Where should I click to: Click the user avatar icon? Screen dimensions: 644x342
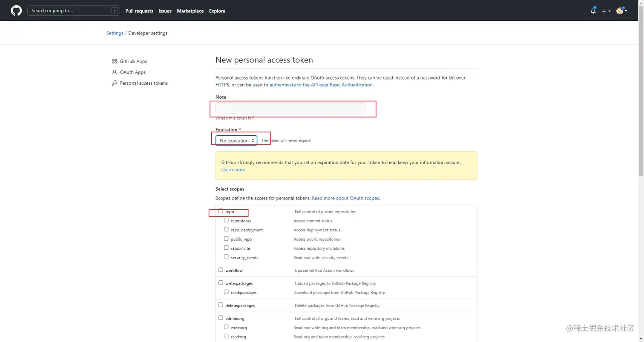(x=620, y=11)
